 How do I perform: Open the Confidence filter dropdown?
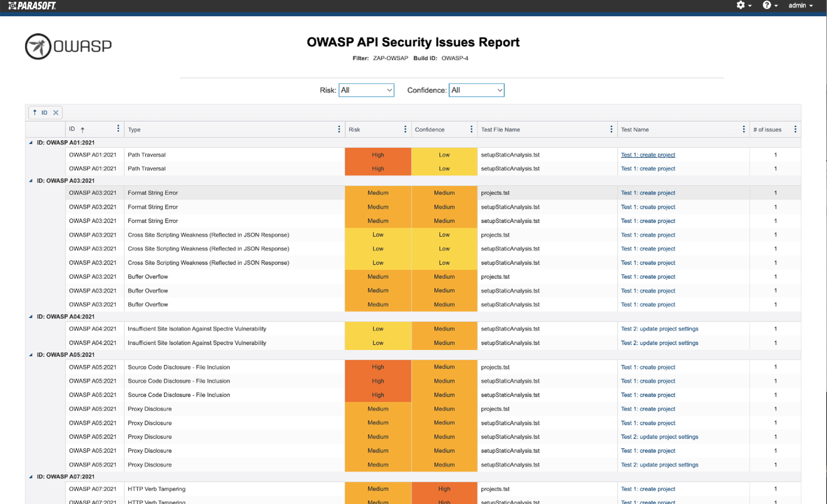click(476, 90)
